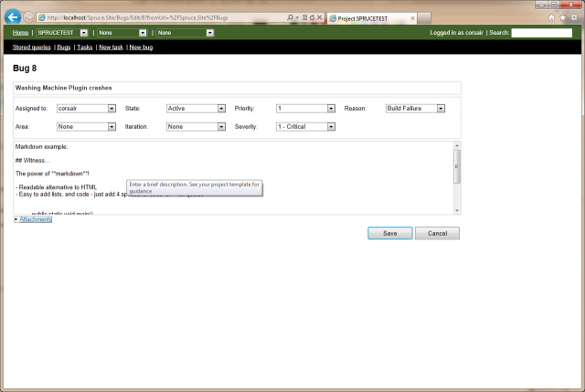The width and height of the screenshot is (585, 392).
Task: Open browser tools gear icon
Action: pos(574,17)
